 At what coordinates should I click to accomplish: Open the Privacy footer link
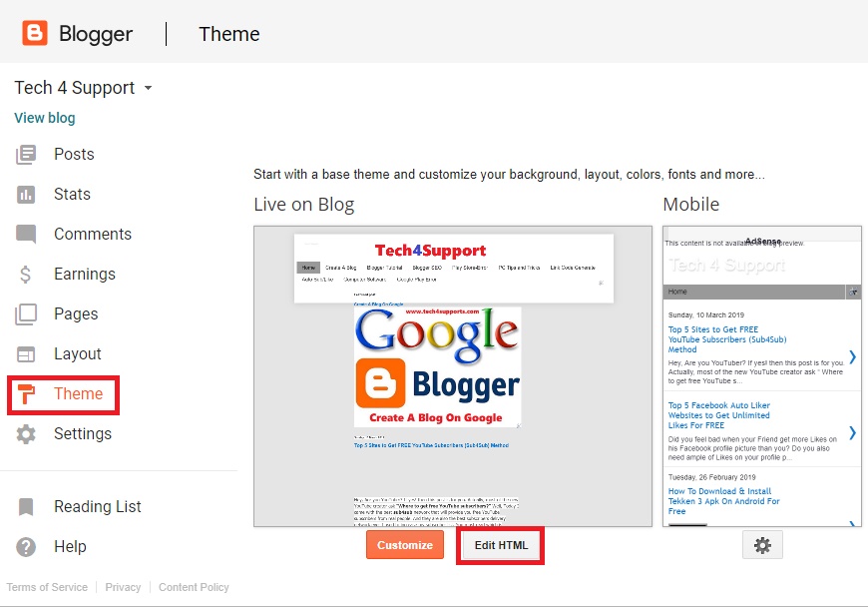(x=123, y=587)
